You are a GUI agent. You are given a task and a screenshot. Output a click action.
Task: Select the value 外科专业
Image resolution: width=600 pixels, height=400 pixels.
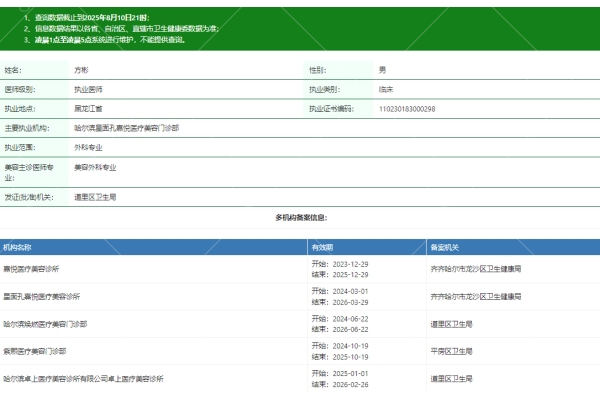point(88,147)
